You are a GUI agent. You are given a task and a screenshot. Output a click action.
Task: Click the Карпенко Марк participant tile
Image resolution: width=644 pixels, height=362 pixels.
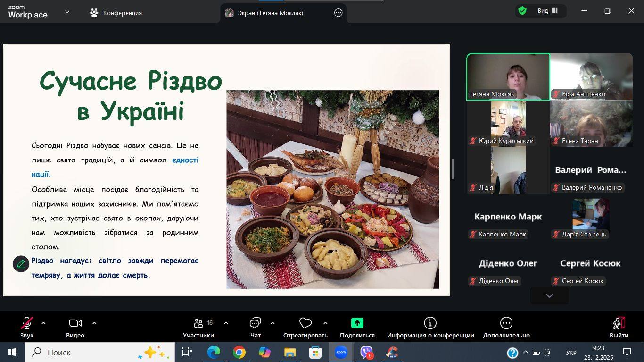[x=508, y=217]
